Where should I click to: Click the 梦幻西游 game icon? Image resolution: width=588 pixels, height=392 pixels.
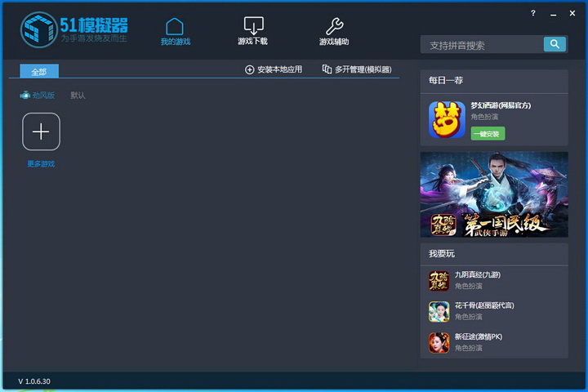click(x=447, y=120)
